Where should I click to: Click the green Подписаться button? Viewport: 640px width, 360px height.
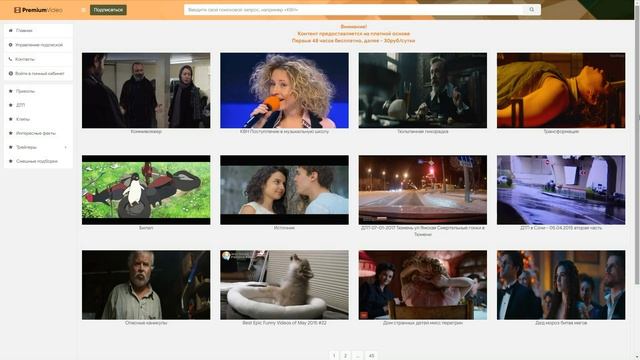108,10
